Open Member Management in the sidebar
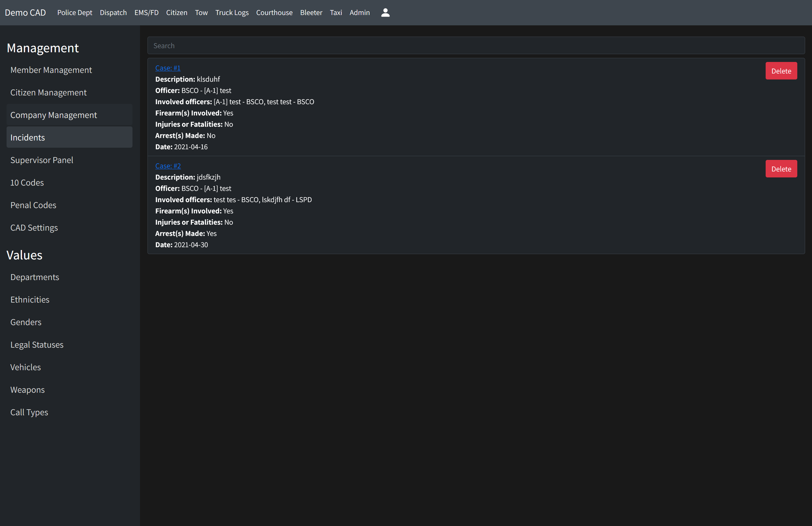The image size is (812, 526). [51, 70]
